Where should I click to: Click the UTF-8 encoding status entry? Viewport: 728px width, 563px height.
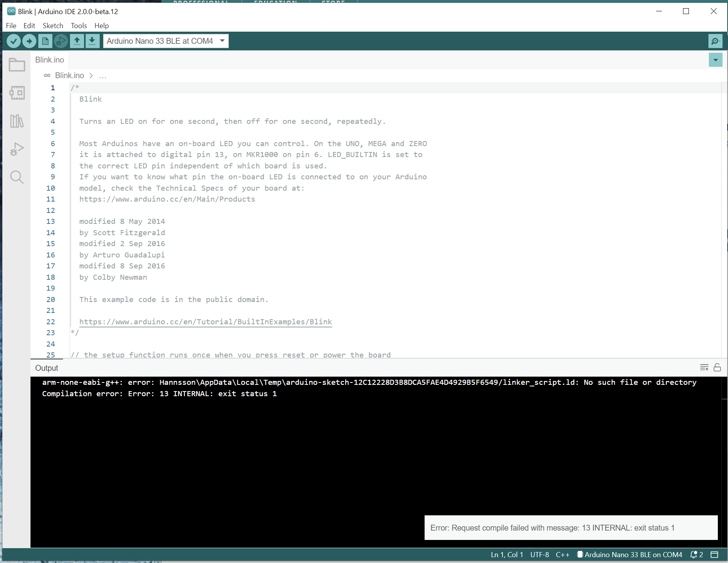540,555
